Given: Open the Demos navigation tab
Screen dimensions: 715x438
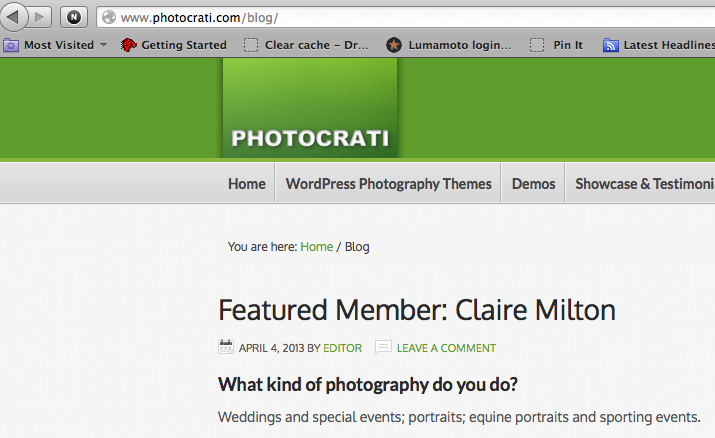Looking at the screenshot, I should (534, 184).
